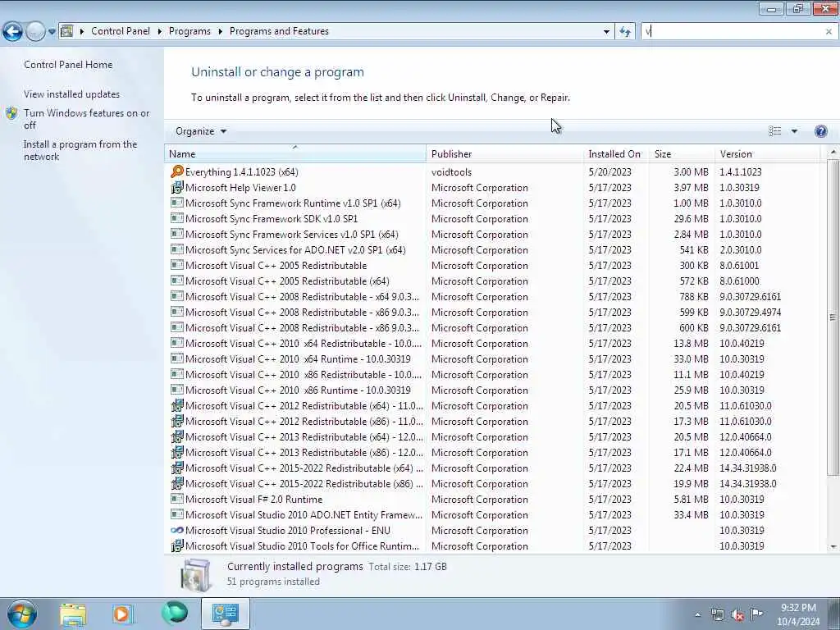Sort by the Installed On column header

point(616,153)
